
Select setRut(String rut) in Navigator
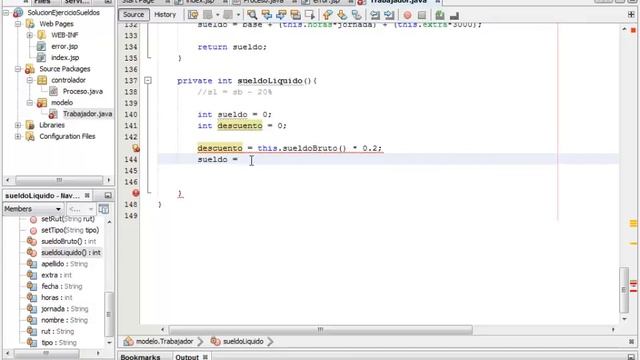(68, 219)
